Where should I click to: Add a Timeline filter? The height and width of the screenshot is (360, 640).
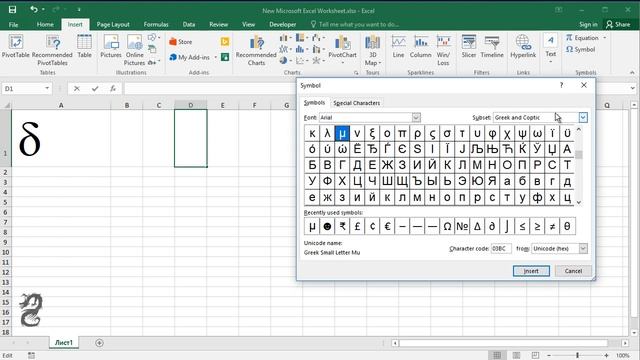point(492,46)
